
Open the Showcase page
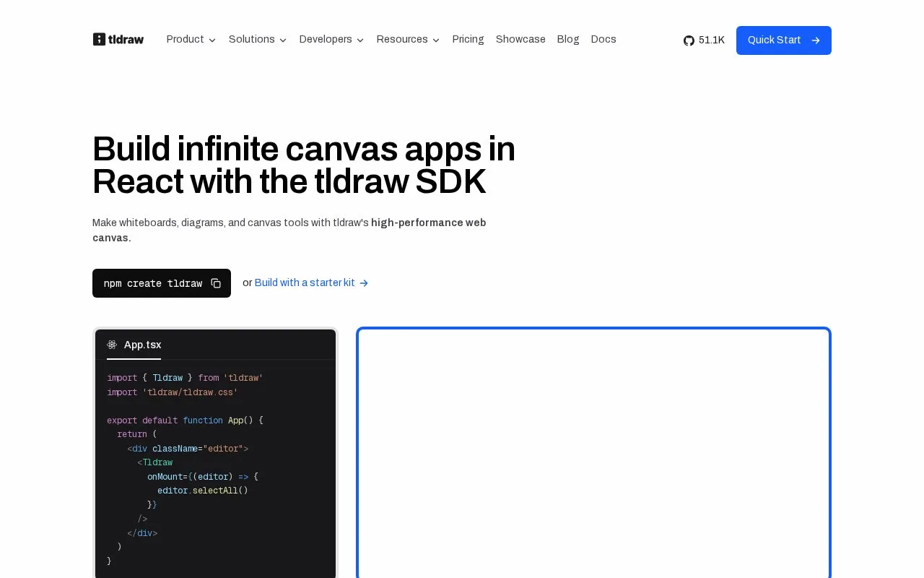click(520, 39)
